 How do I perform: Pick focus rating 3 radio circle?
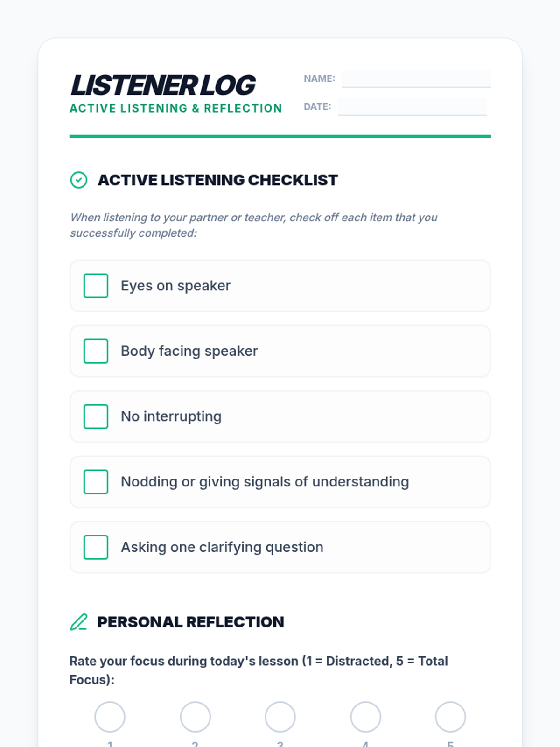tap(280, 717)
